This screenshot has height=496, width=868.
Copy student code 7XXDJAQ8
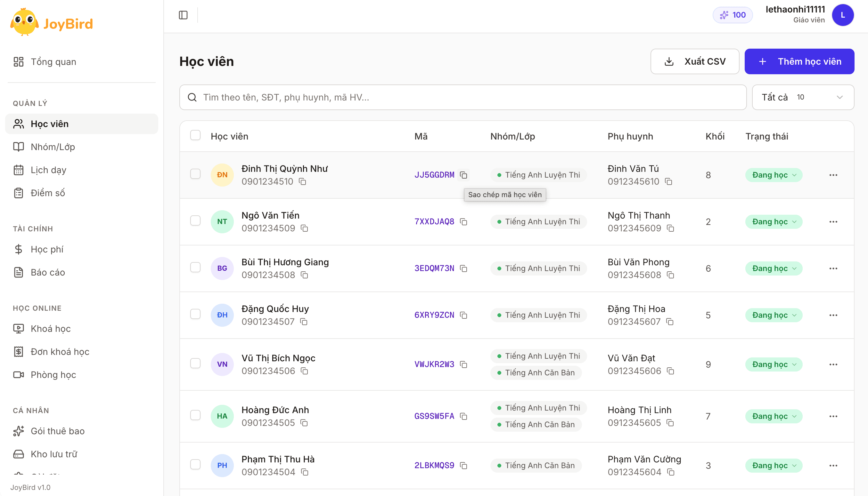(463, 222)
